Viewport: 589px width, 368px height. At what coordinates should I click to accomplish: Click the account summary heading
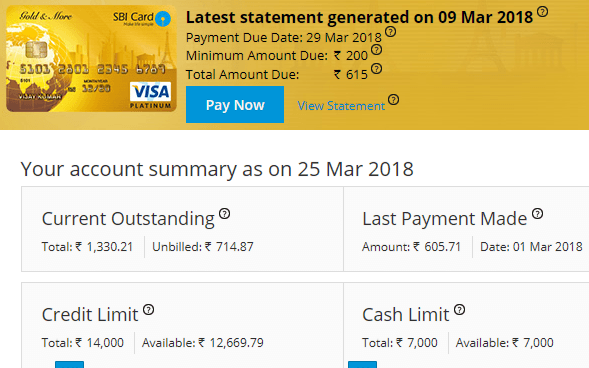[x=217, y=169]
